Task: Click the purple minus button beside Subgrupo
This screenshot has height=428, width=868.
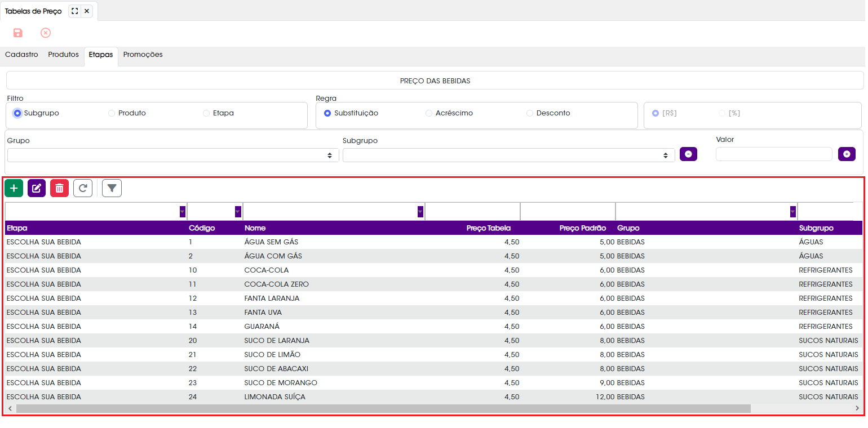Action: [688, 154]
